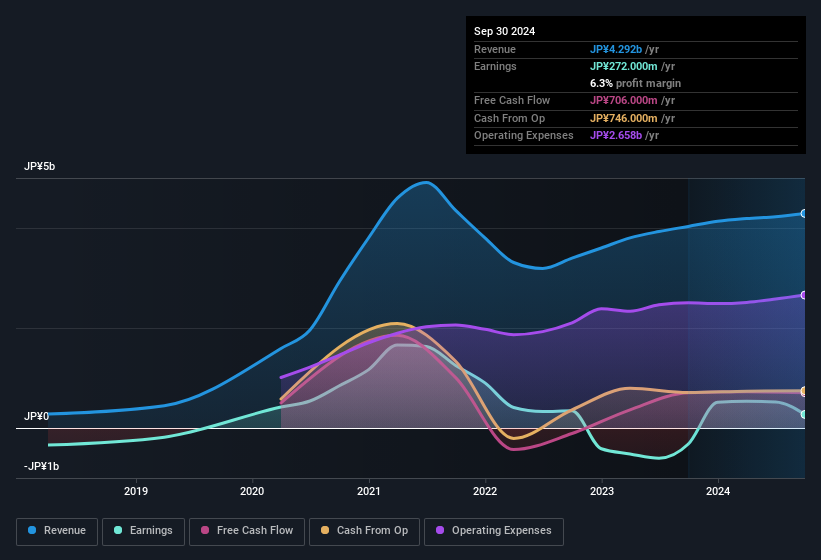
Task: Toggle the Revenue legend button
Action: click(x=57, y=531)
